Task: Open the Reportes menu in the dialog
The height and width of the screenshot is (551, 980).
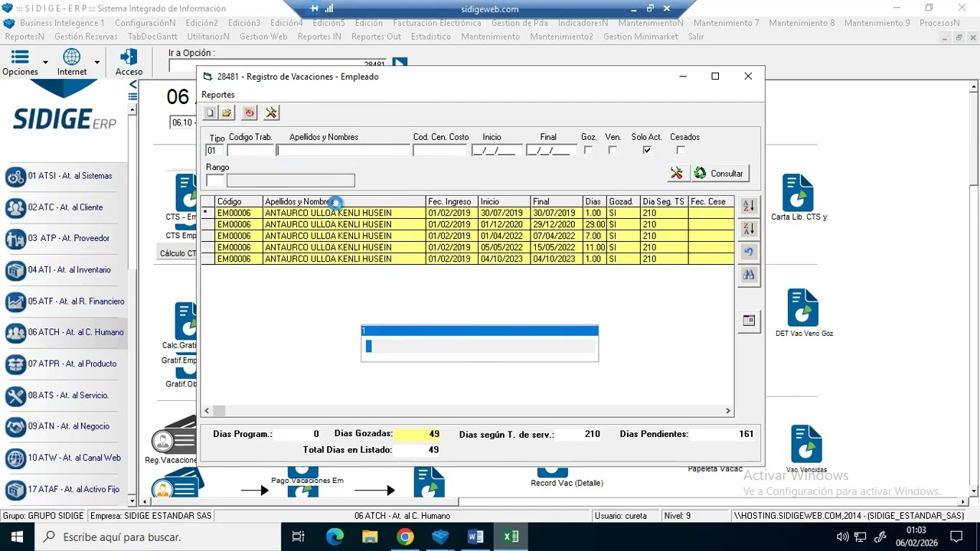Action: tap(218, 95)
